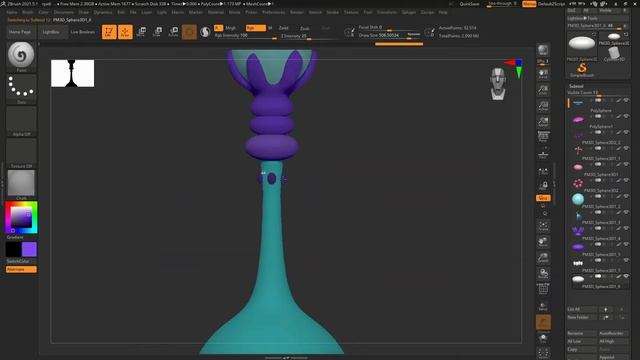Click the color picker square
The width and height of the screenshot is (640, 360).
pyautogui.click(x=21, y=217)
